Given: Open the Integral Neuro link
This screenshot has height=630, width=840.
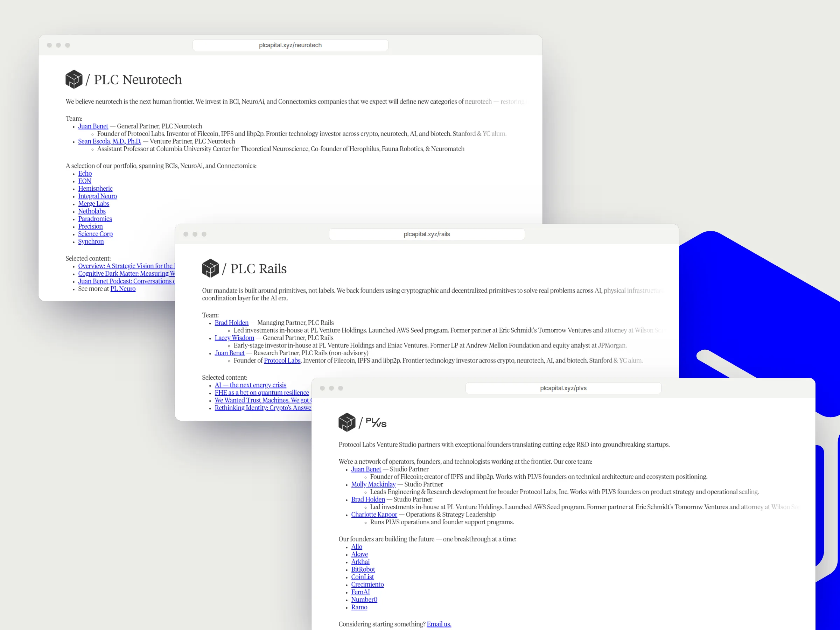Looking at the screenshot, I should coord(98,196).
